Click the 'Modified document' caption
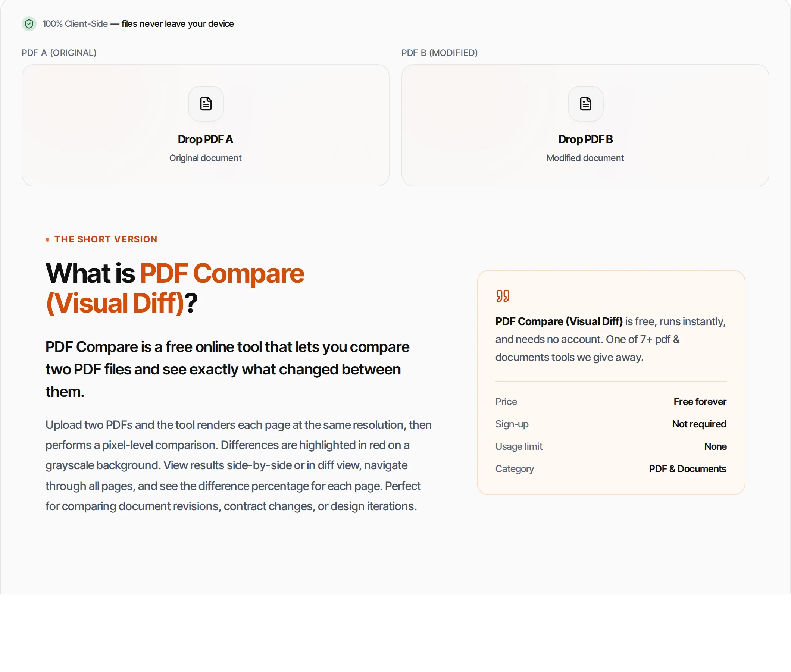The width and height of the screenshot is (791, 672). (585, 158)
